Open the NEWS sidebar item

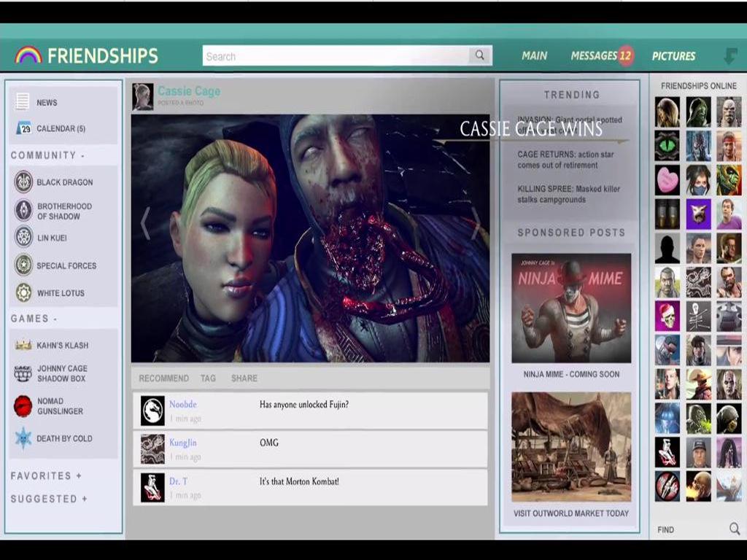coord(47,102)
